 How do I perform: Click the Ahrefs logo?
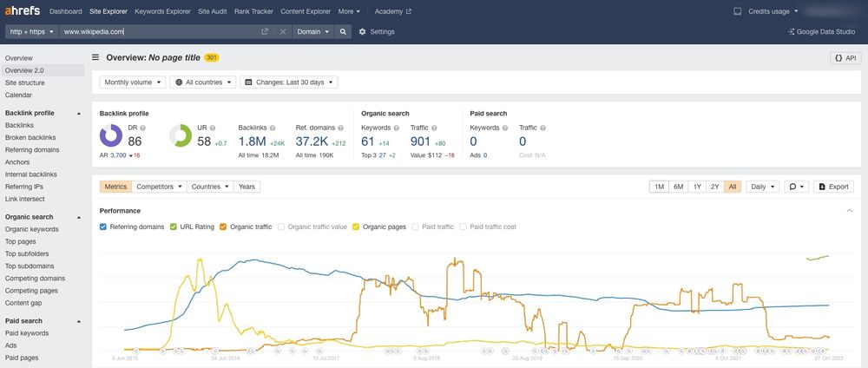click(x=24, y=11)
